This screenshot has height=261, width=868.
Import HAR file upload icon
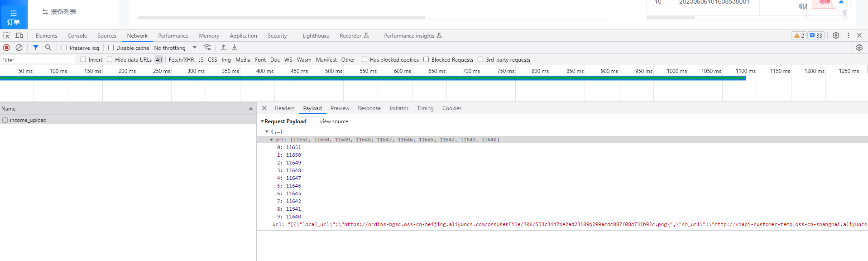(x=224, y=48)
